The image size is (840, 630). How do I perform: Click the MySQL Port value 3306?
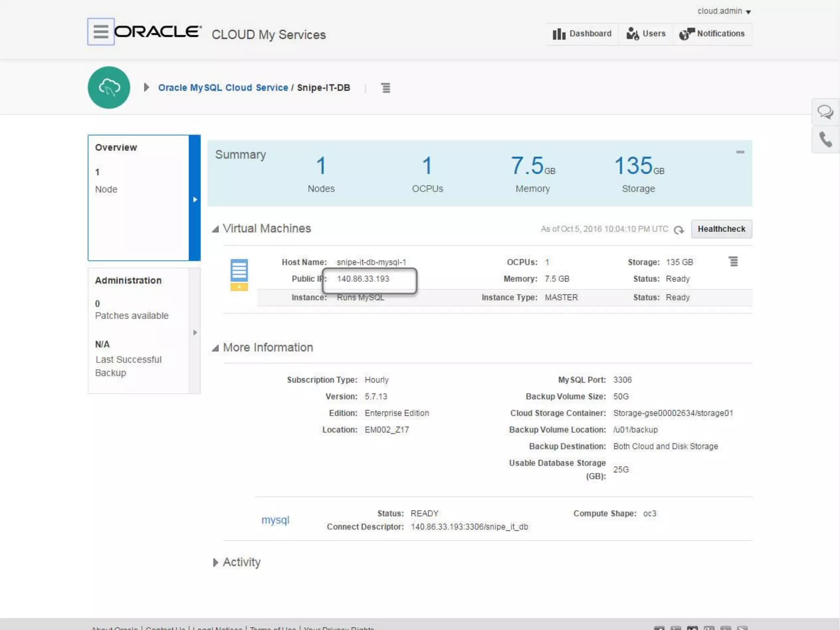coord(622,380)
